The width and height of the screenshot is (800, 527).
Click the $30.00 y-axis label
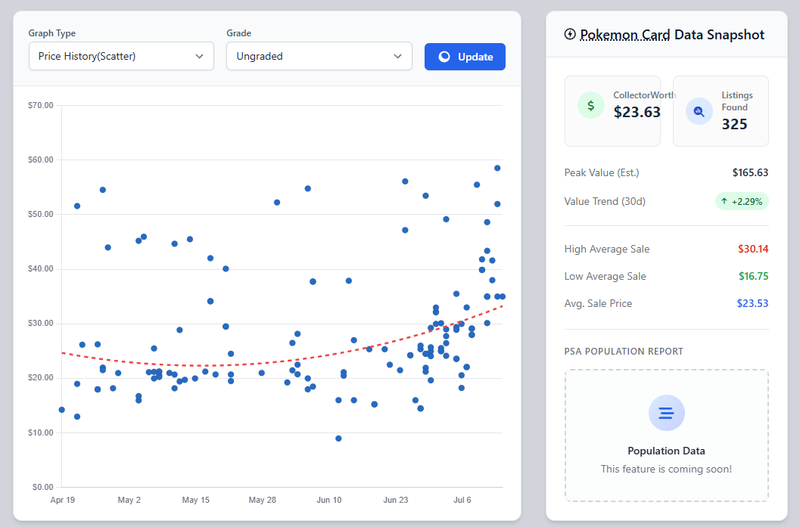tap(40, 323)
